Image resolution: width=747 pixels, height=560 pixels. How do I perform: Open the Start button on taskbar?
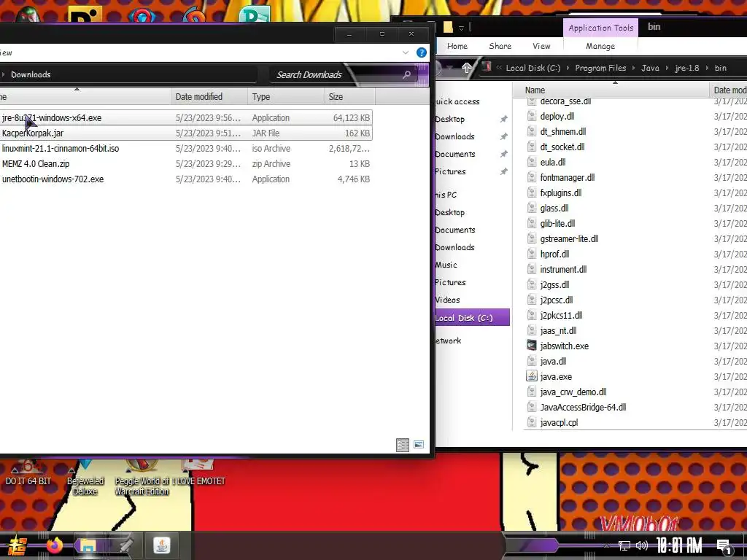[x=18, y=545]
